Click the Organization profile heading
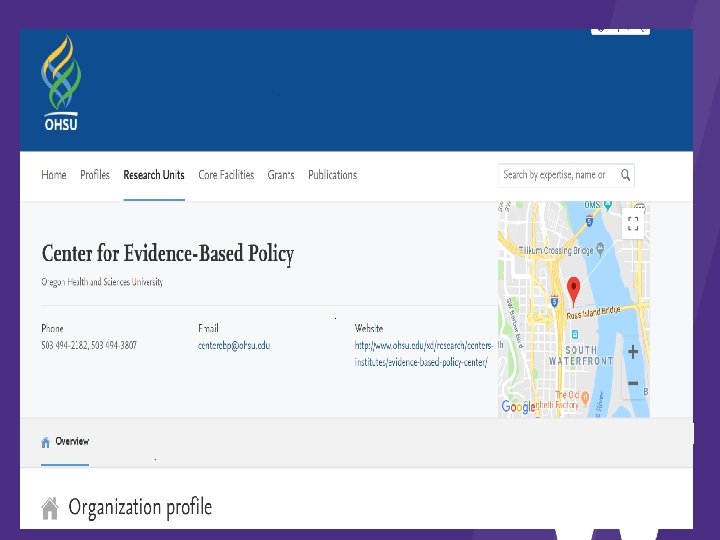The width and height of the screenshot is (720, 540). coord(140,507)
